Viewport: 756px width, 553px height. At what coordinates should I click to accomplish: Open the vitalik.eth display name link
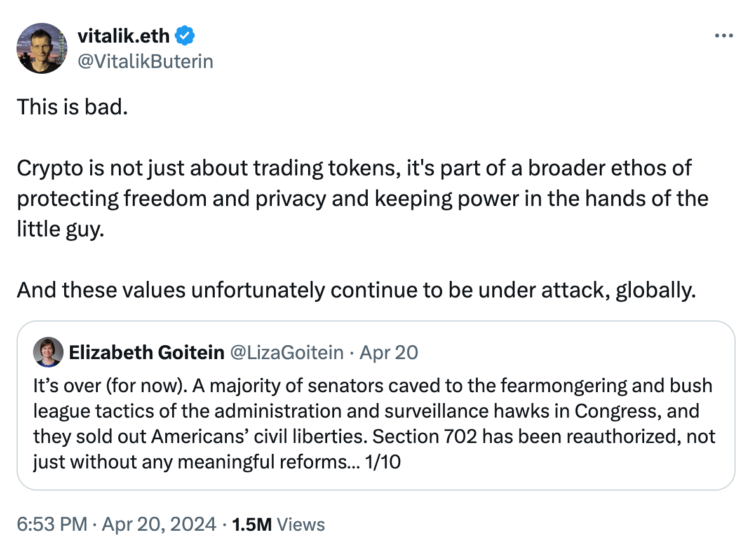tap(123, 37)
